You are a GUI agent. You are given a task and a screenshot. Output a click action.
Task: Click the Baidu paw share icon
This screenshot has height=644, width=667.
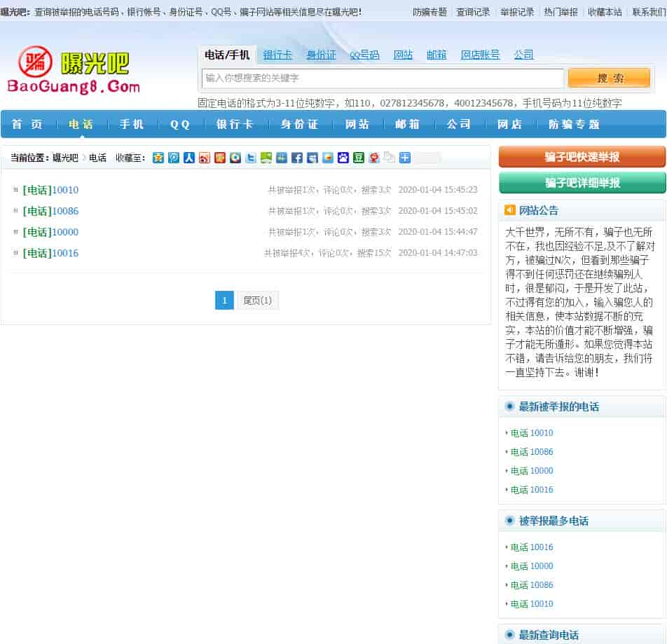343,158
